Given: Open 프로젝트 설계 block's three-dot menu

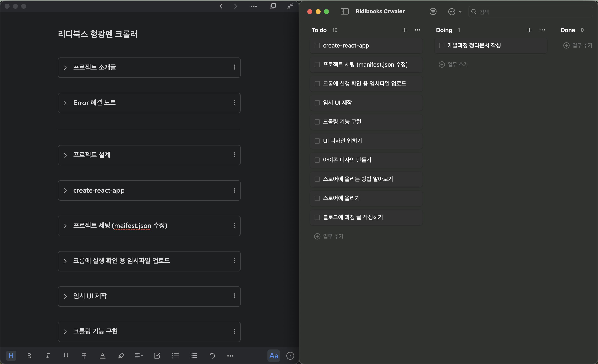Looking at the screenshot, I should [234, 155].
